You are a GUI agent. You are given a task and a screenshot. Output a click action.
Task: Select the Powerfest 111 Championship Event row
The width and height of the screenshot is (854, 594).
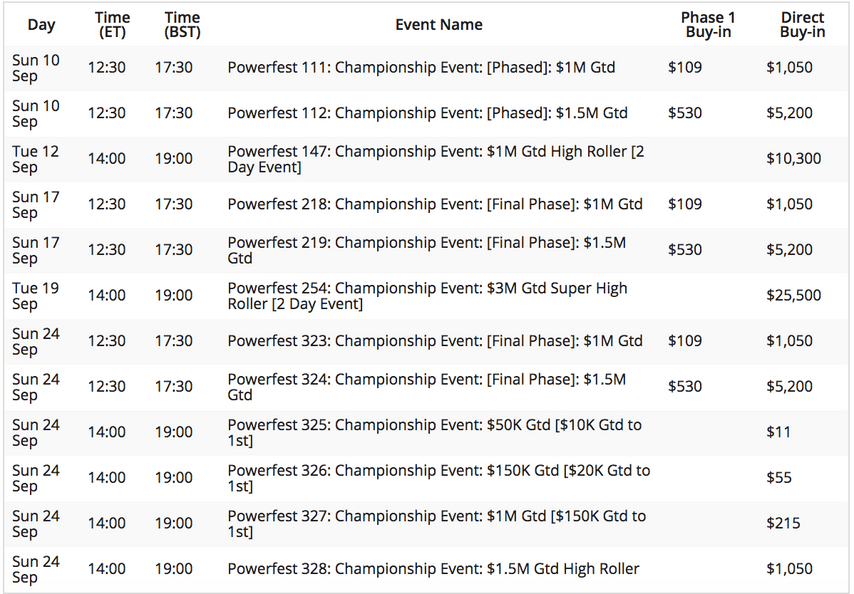(x=427, y=68)
